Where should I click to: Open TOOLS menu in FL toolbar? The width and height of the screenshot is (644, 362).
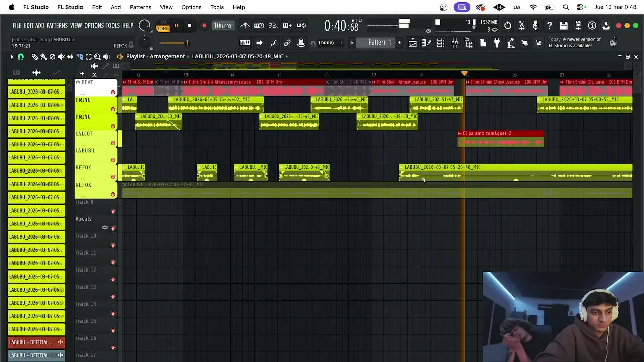pyautogui.click(x=113, y=26)
